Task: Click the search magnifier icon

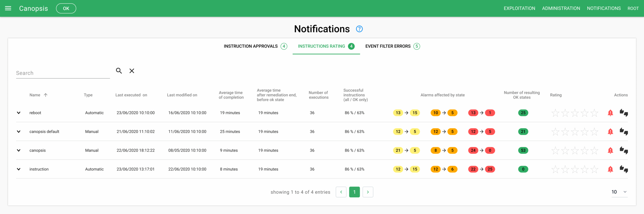Action: point(119,71)
